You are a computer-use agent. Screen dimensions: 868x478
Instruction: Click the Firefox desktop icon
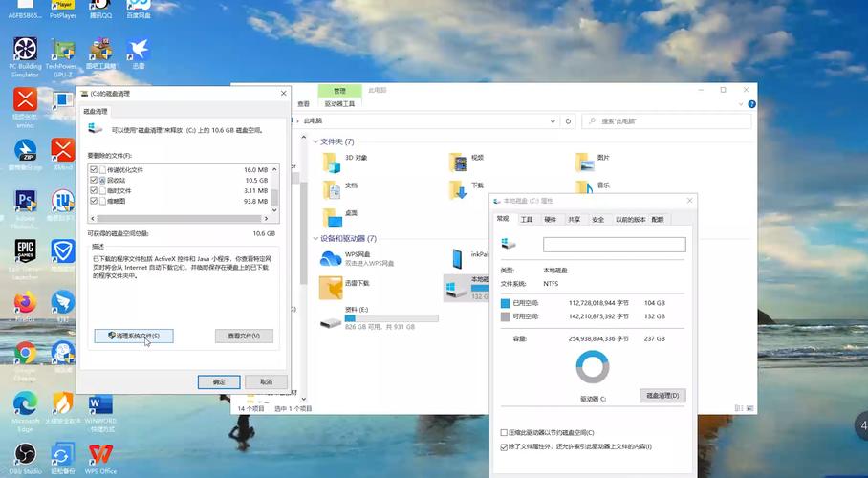25,304
